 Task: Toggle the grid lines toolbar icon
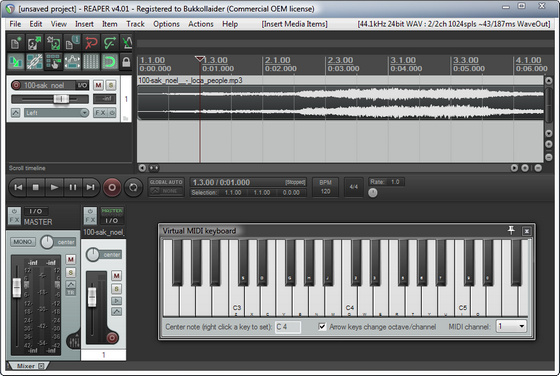[91, 62]
